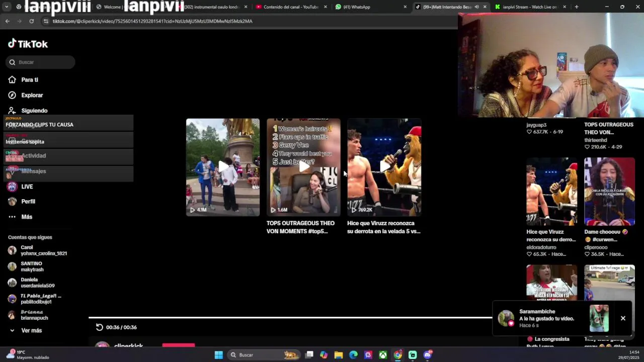Mute the Matt Intentando tab audio icon
The image size is (644, 362).
tap(476, 7)
